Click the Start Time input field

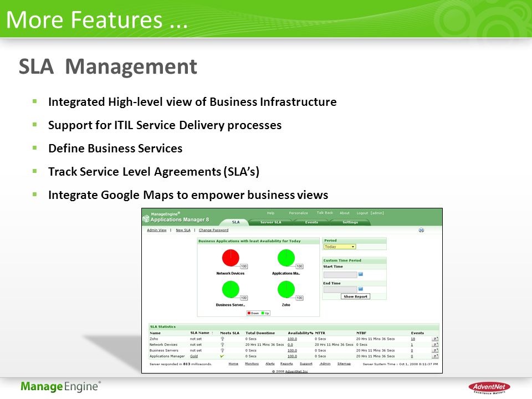(x=340, y=274)
